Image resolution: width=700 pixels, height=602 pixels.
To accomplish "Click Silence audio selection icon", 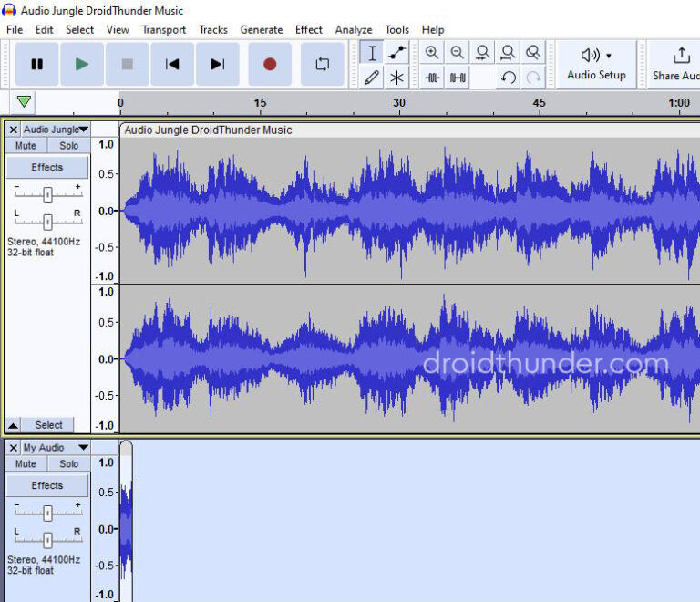I will pos(458,78).
